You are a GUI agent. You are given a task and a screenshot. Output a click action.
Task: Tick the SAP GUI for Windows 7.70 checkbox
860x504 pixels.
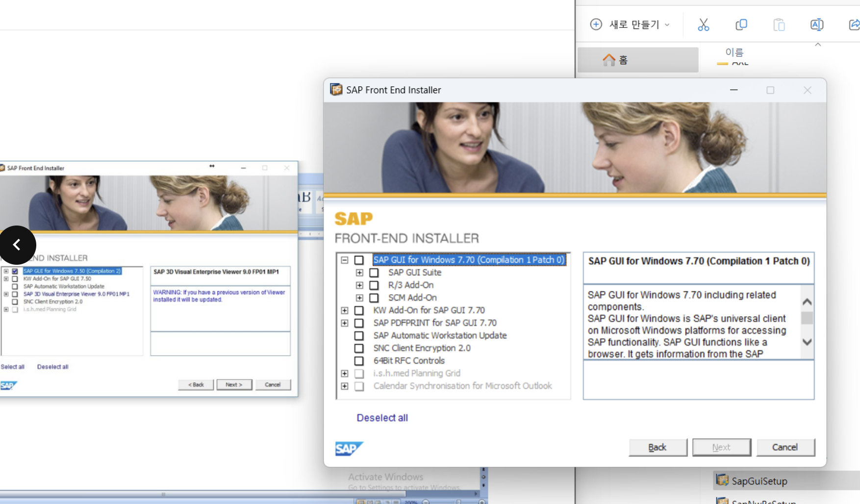point(359,260)
